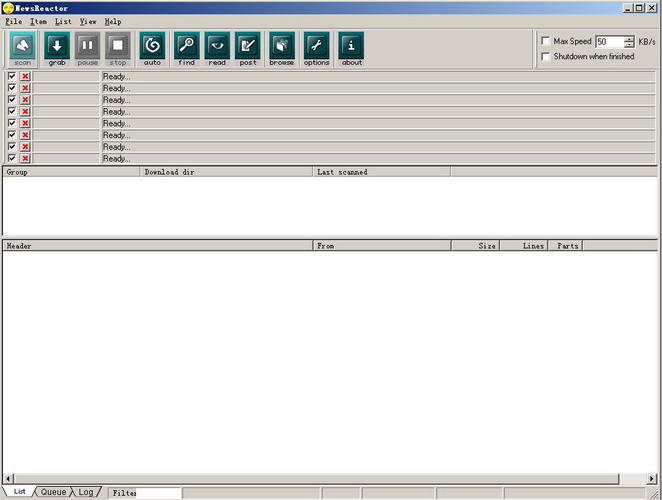Click horizontal scrollbar right arrow
Image resolution: width=662 pixels, height=500 pixels.
pyautogui.click(x=652, y=478)
